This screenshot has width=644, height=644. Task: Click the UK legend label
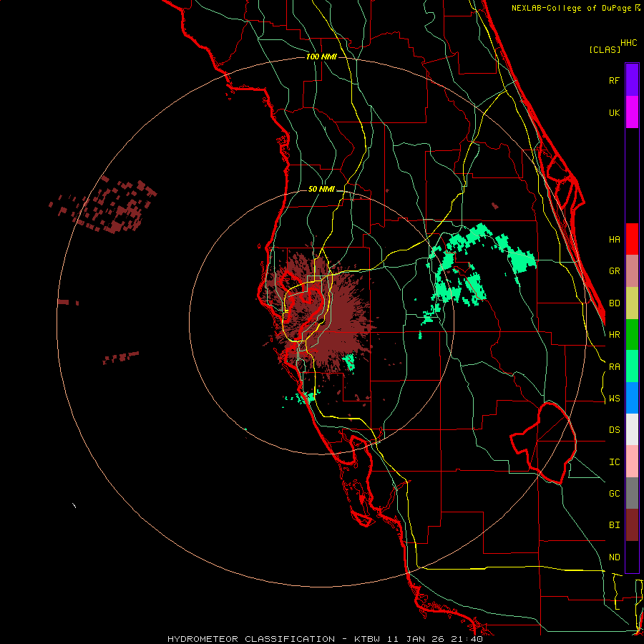coord(614,112)
